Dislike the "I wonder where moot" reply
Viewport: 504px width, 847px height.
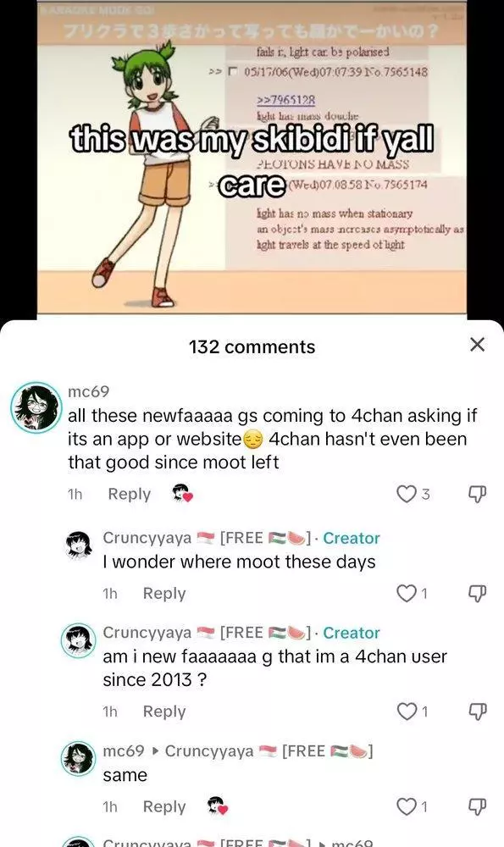pos(477,593)
